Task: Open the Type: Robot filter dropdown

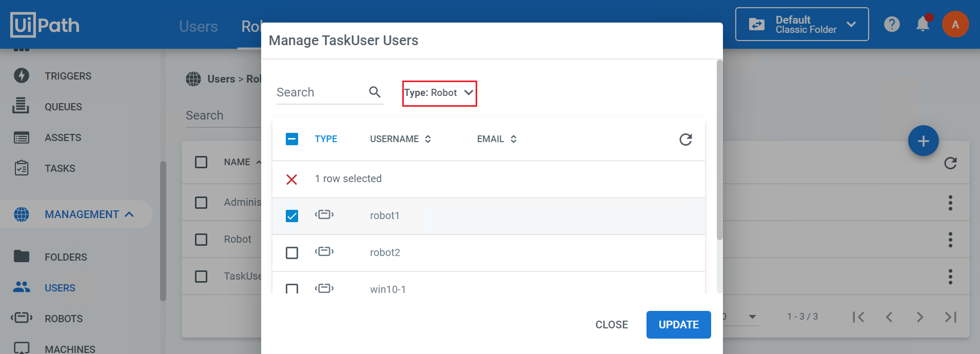Action: coord(439,93)
